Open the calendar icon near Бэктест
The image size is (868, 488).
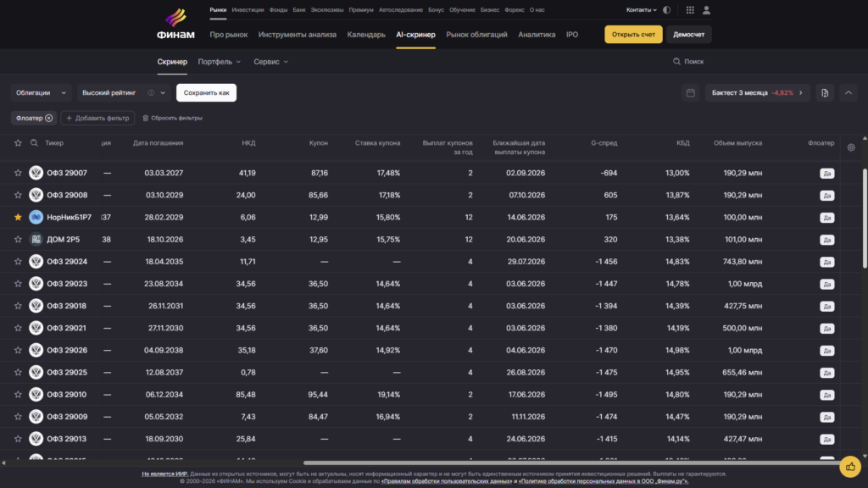690,93
